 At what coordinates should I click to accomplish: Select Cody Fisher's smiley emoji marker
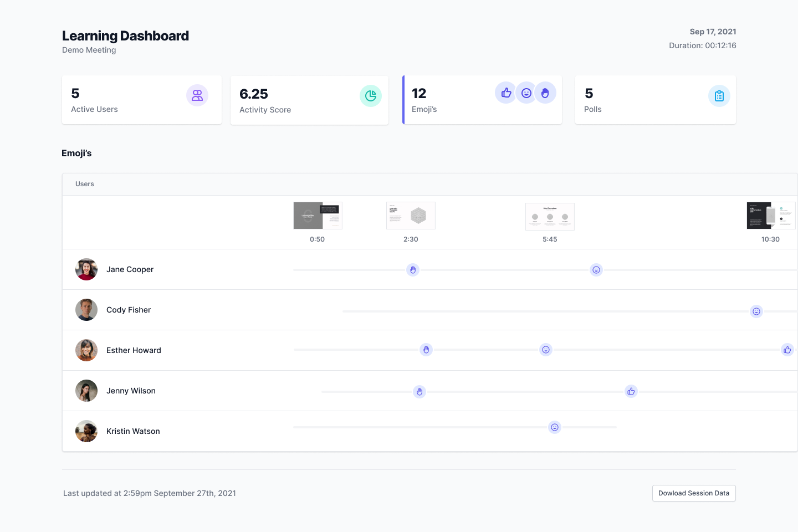[756, 311]
